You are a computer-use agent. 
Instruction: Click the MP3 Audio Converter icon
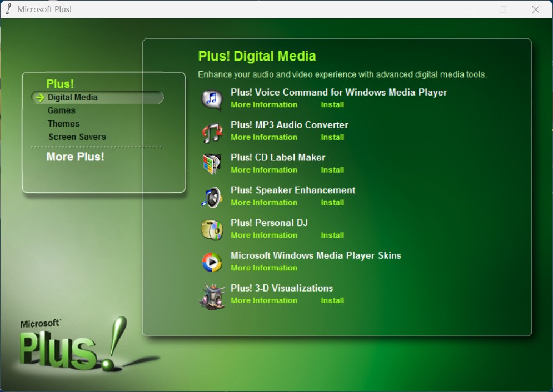(211, 132)
